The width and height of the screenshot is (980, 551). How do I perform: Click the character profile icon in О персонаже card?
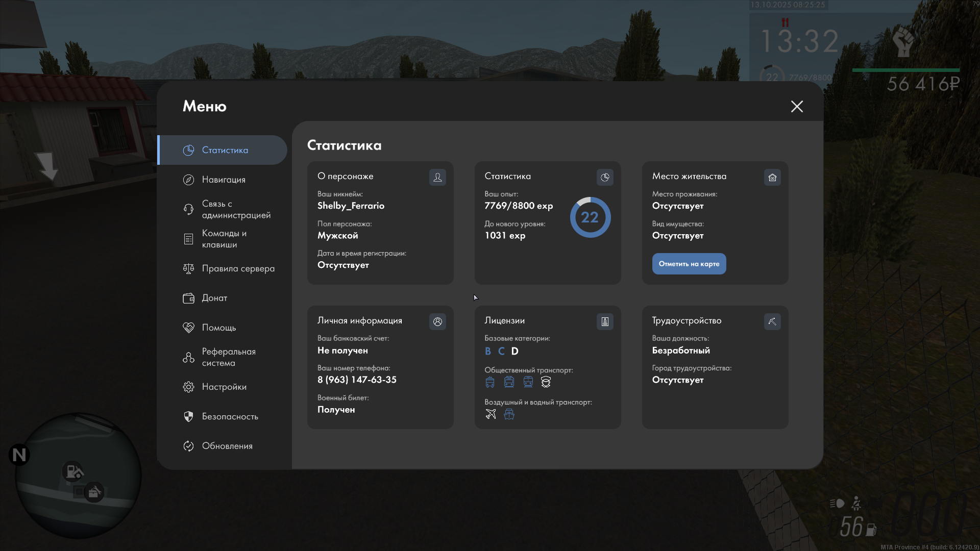tap(437, 177)
